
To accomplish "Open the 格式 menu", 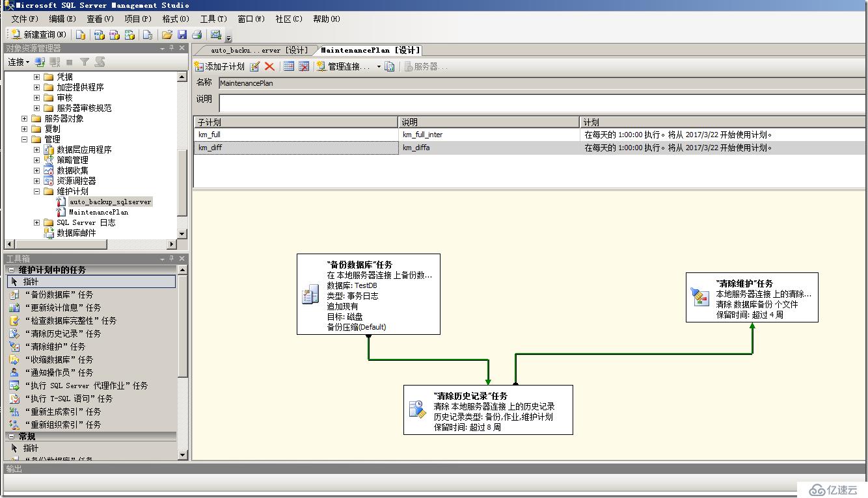I will pyautogui.click(x=176, y=19).
